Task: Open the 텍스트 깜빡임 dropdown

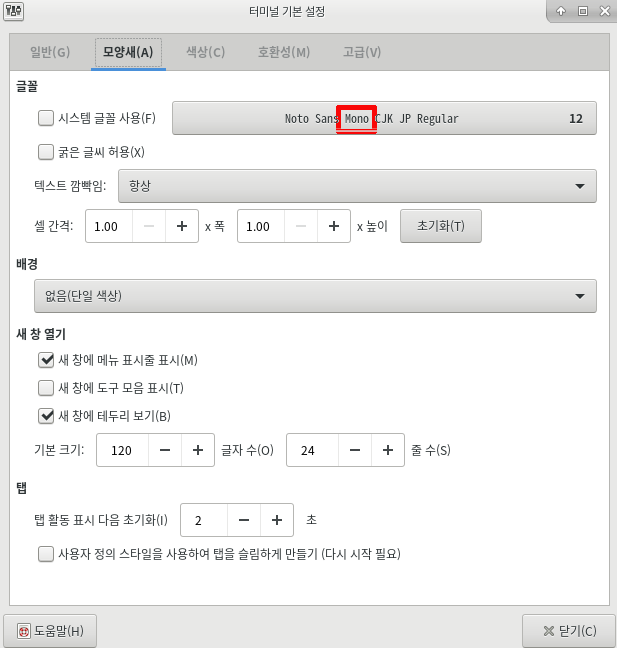Action: click(357, 186)
